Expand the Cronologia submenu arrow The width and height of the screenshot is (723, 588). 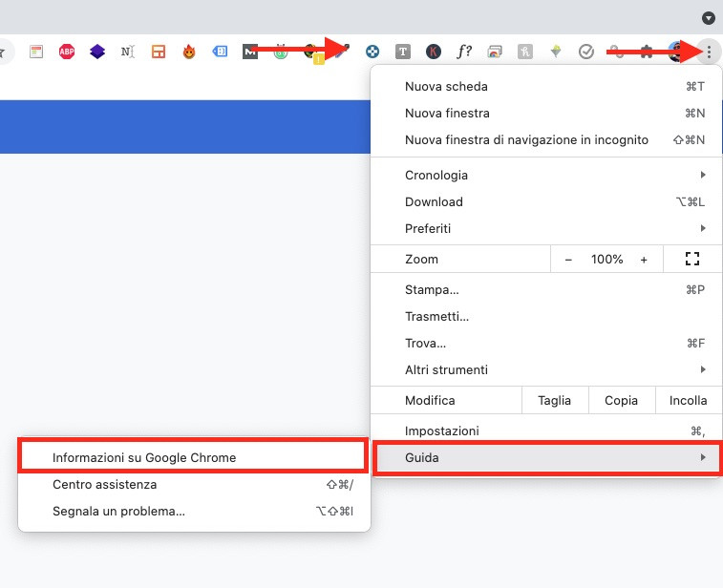point(703,175)
